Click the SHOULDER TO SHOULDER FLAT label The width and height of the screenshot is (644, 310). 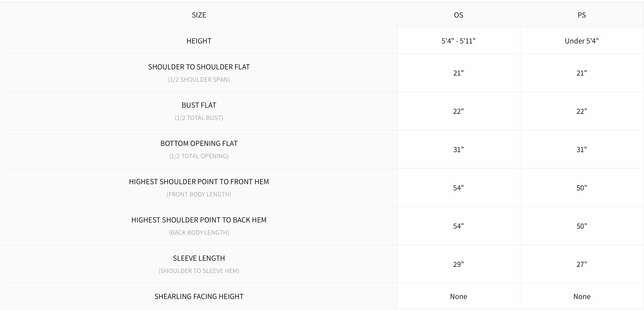(x=199, y=67)
